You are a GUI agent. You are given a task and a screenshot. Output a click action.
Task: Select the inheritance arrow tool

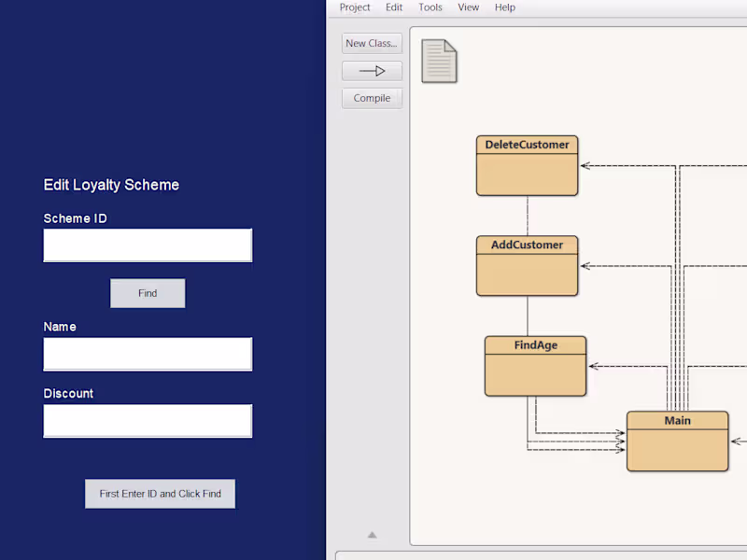coord(372,70)
